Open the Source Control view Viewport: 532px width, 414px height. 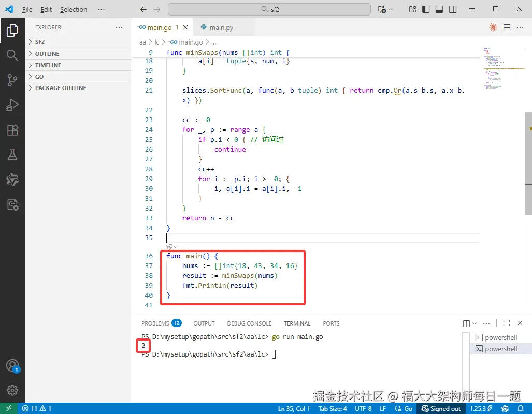(x=12, y=80)
